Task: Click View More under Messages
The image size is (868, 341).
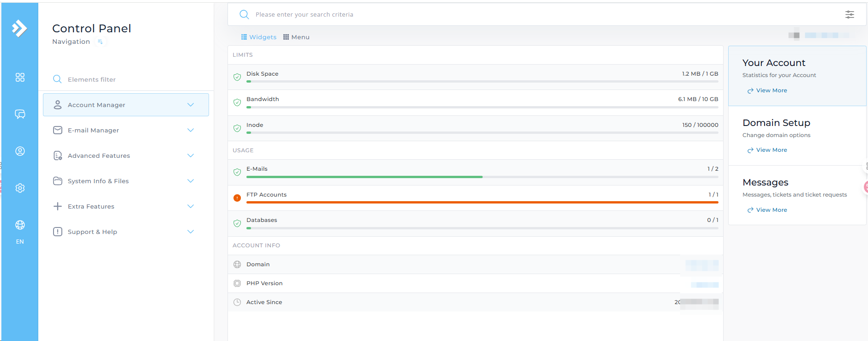Action: point(771,210)
